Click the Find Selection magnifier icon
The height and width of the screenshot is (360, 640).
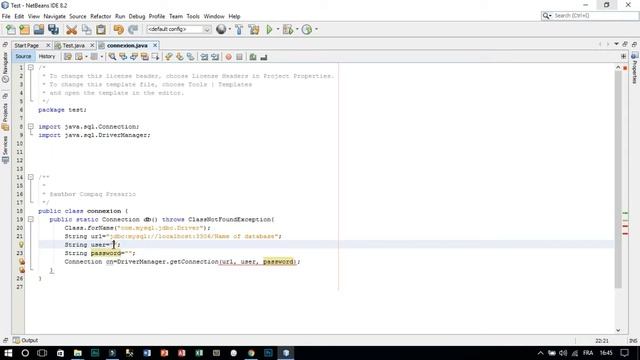click(112, 57)
